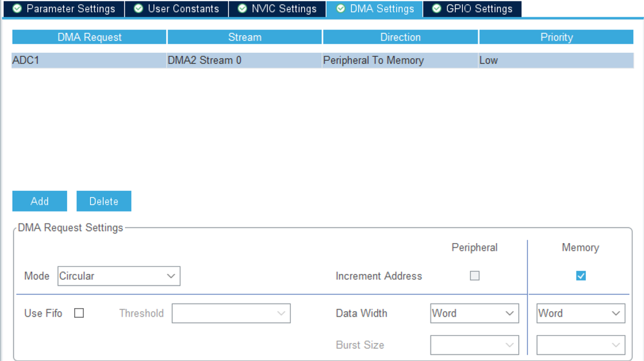Click the Delete button

click(104, 201)
